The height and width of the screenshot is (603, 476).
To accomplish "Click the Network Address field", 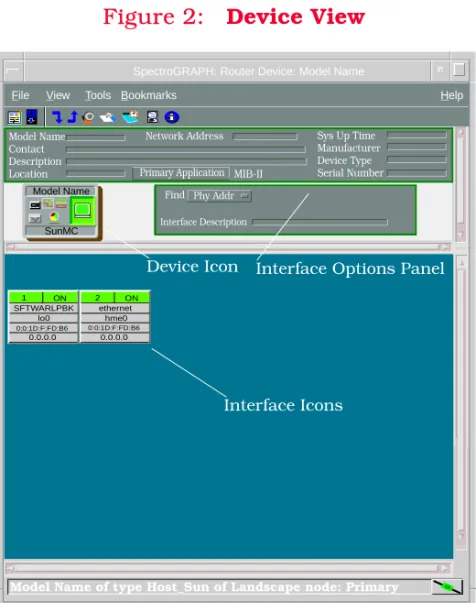I will (265, 136).
